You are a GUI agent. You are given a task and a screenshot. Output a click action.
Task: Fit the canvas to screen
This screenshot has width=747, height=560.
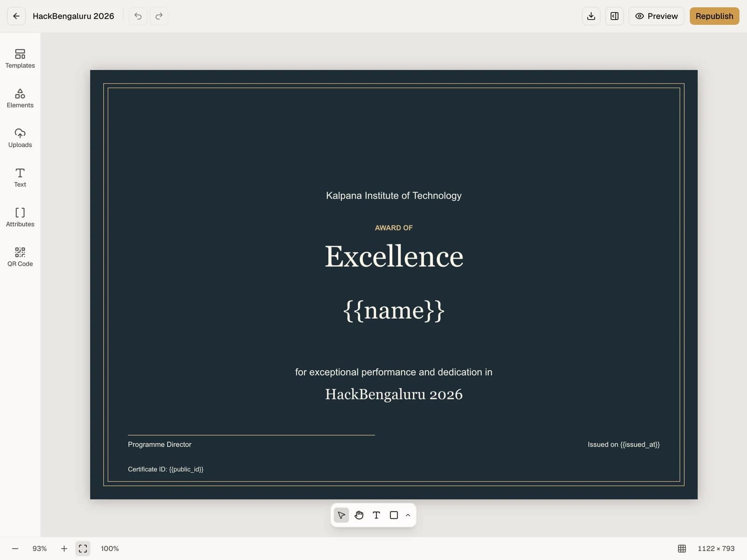[83, 548]
